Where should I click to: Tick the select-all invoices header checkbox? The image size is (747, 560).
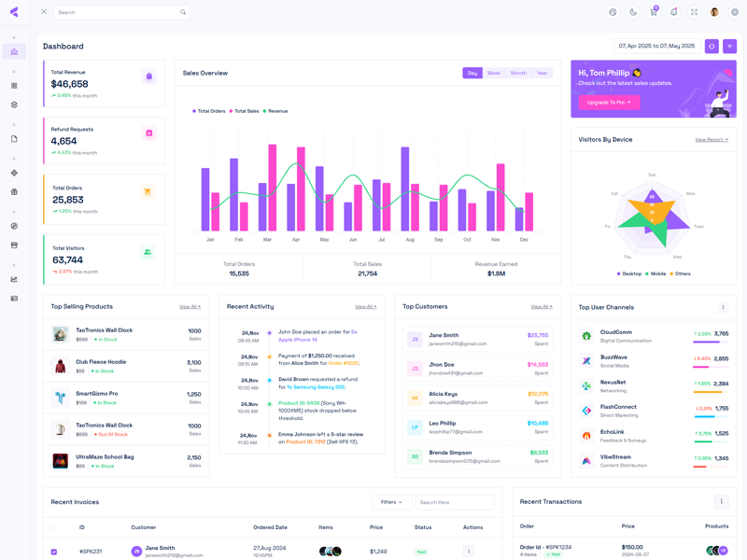click(x=54, y=527)
